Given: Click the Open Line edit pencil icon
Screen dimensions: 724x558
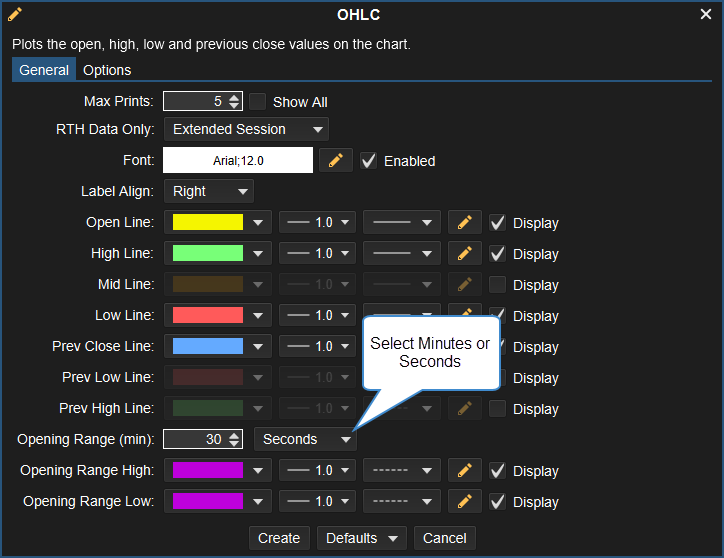Looking at the screenshot, I should [x=464, y=222].
